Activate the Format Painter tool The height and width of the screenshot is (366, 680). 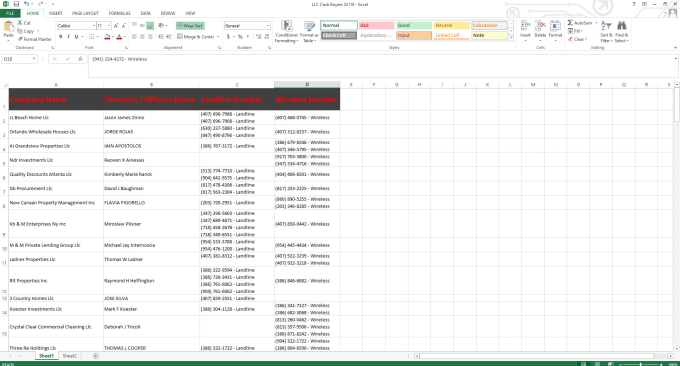pos(34,39)
